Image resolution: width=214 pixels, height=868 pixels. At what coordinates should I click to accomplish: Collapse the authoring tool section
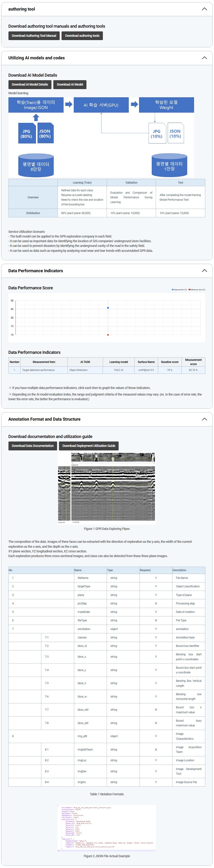pos(204,9)
